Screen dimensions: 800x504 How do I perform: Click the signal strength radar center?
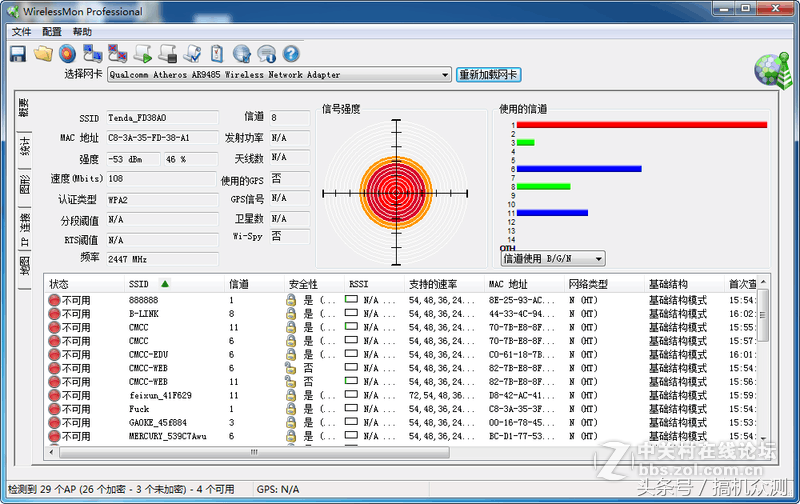pos(396,193)
